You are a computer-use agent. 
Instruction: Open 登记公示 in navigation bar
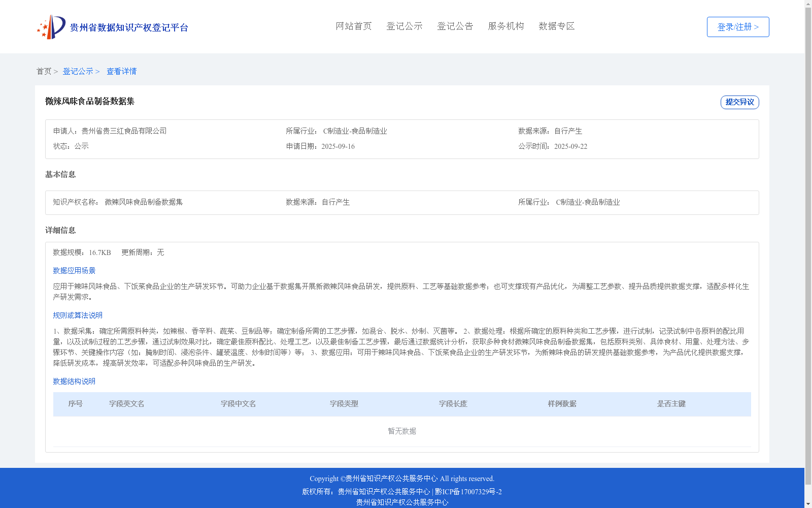pos(404,26)
